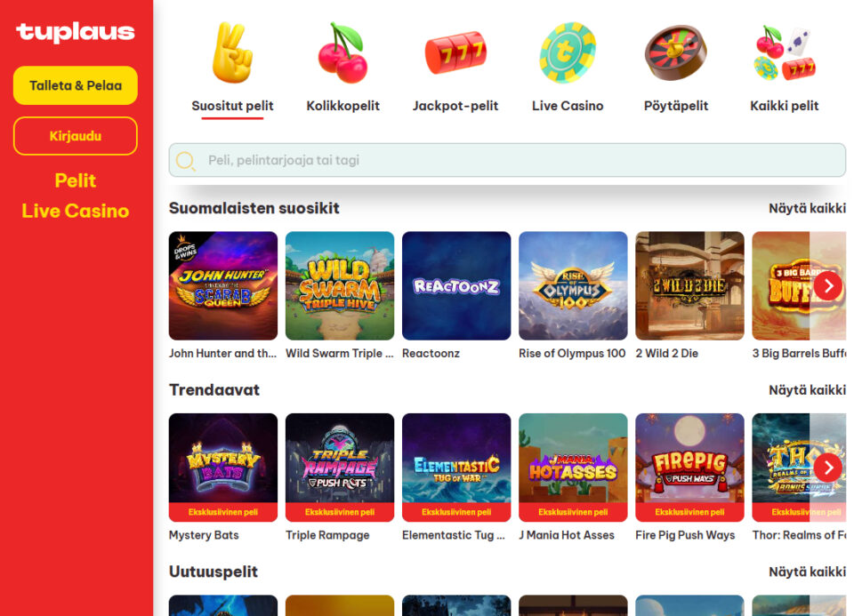The image size is (854, 616).
Task: Show next games in Trendaavat carousel
Action: [828, 468]
